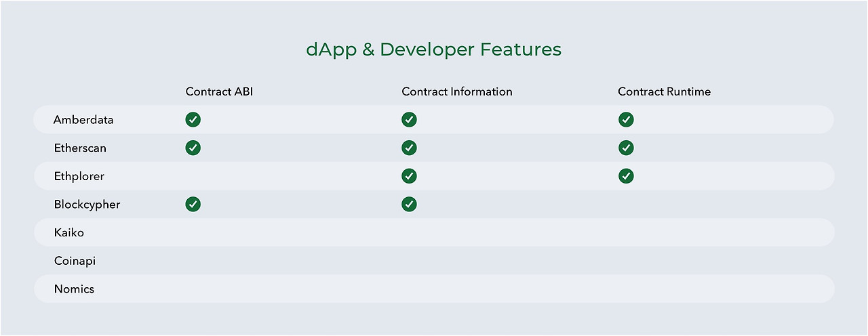This screenshot has height=336, width=868.
Task: Select the Contract ABI column header
Action: click(219, 91)
